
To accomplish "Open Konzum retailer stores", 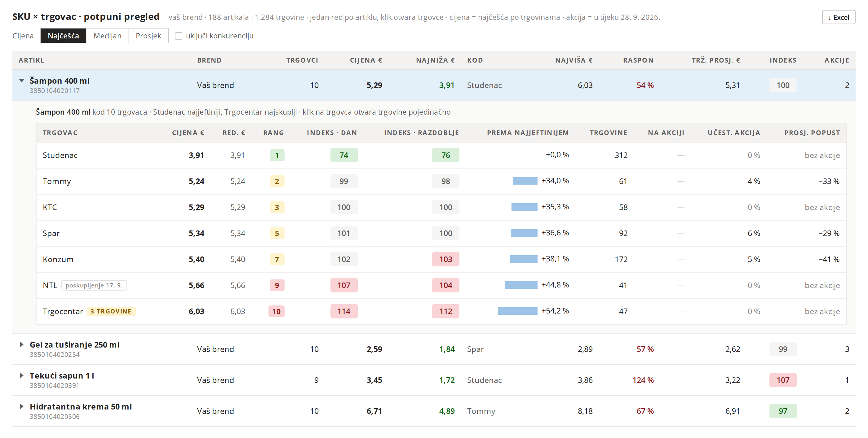I will pos(441,259).
